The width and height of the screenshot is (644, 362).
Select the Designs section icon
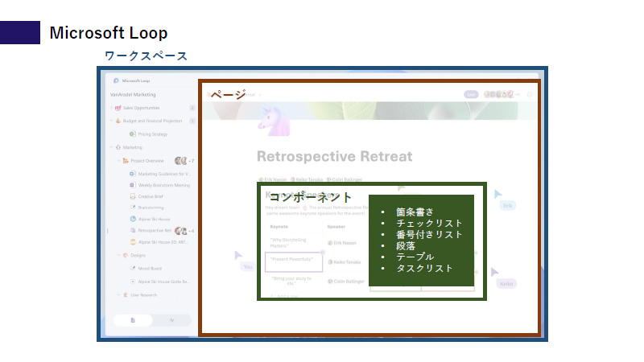click(126, 255)
